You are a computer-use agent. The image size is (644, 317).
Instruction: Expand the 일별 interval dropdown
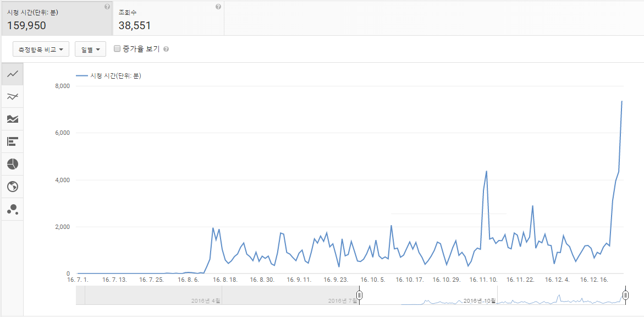[x=90, y=49]
